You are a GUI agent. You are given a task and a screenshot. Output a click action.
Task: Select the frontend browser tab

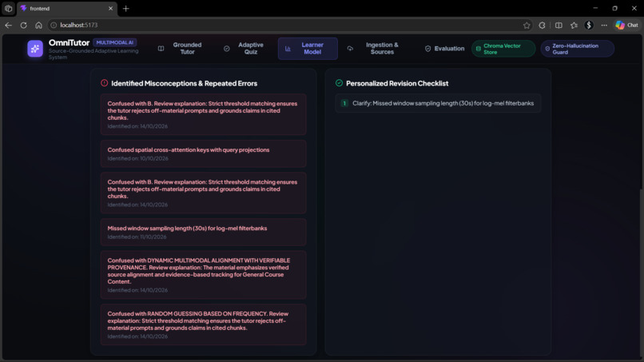coord(67,9)
